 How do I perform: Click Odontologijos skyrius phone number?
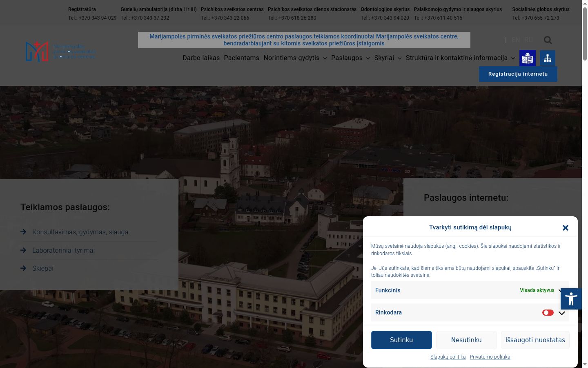click(x=385, y=18)
